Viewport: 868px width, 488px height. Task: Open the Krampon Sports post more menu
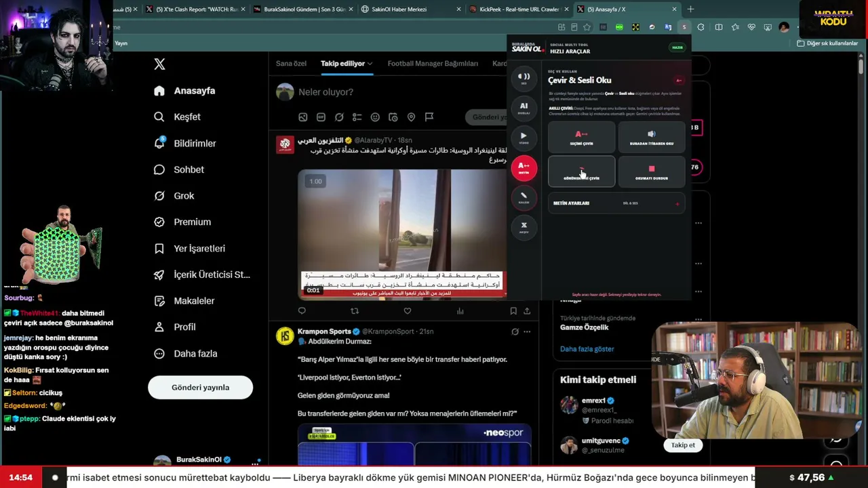[527, 331]
